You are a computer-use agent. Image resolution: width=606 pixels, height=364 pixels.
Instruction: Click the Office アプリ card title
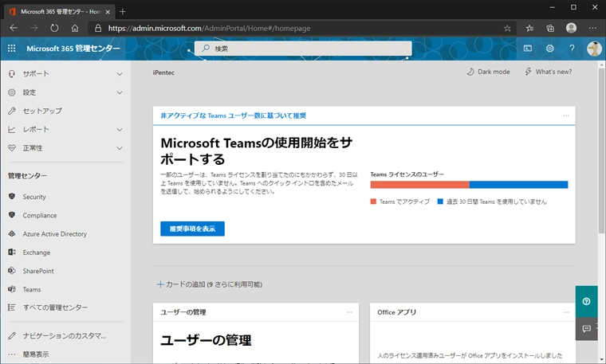tap(396, 312)
